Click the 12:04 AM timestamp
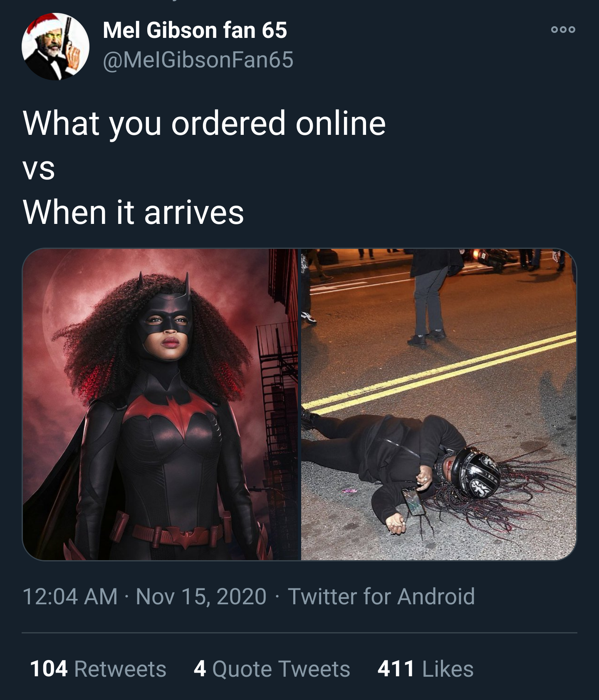The width and height of the screenshot is (599, 700). point(70,596)
